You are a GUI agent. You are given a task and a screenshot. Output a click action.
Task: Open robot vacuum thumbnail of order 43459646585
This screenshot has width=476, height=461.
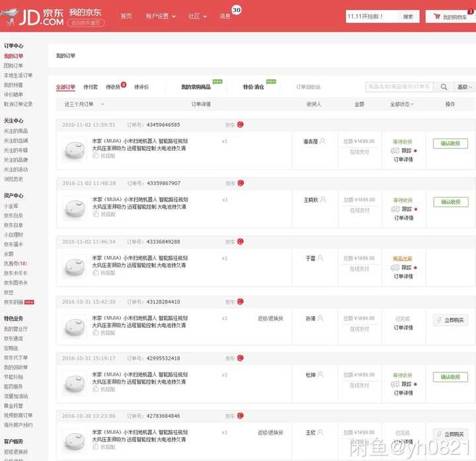74,150
